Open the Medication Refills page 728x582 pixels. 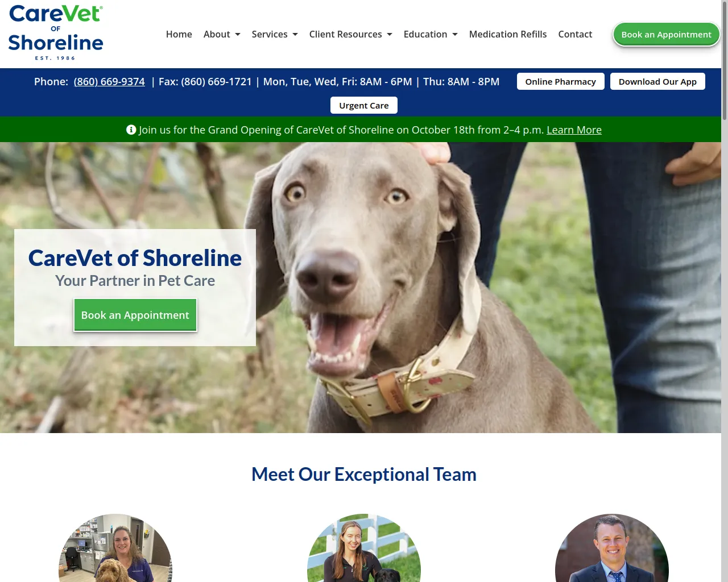(x=508, y=34)
